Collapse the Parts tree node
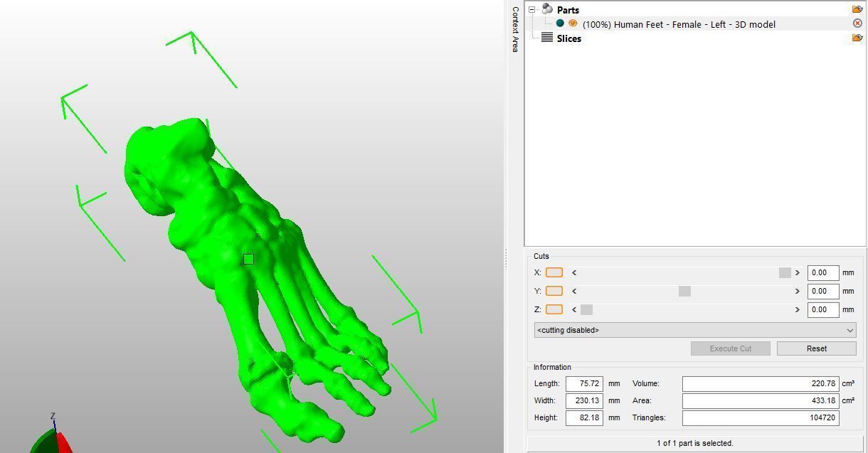The image size is (868, 453). [x=531, y=10]
